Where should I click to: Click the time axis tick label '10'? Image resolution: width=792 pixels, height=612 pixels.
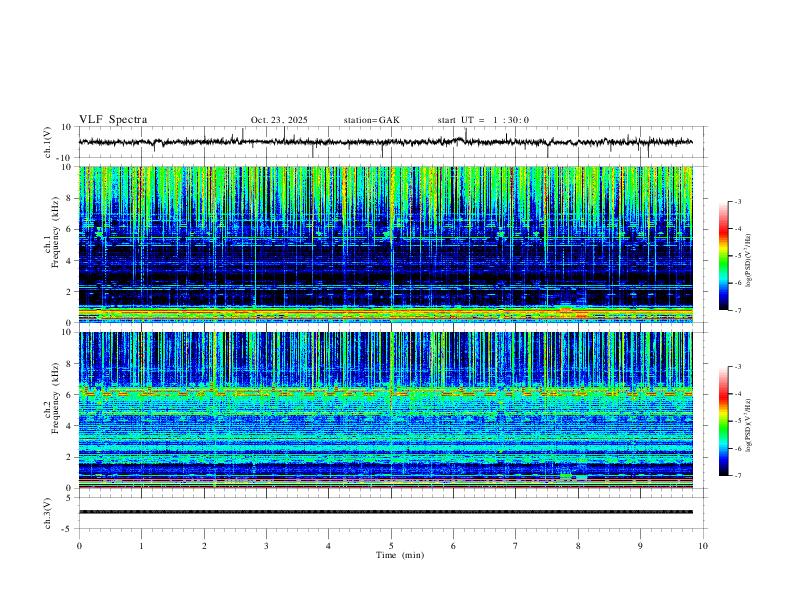pyautogui.click(x=703, y=546)
